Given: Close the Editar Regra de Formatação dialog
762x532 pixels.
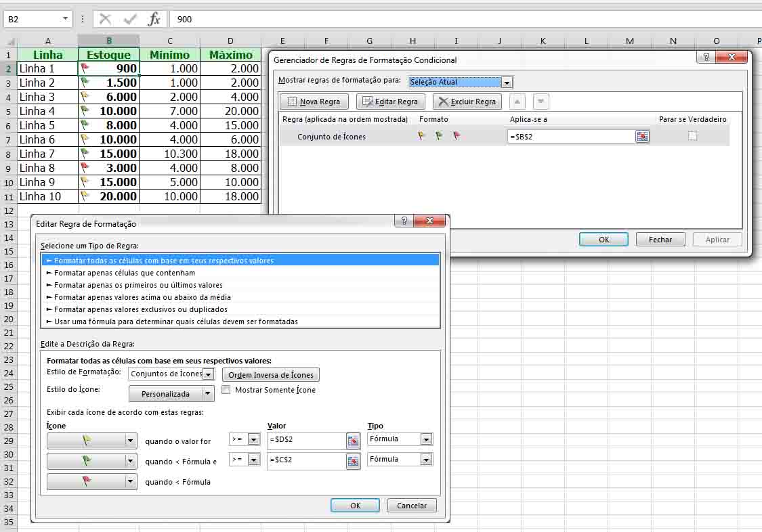Looking at the screenshot, I should [429, 221].
